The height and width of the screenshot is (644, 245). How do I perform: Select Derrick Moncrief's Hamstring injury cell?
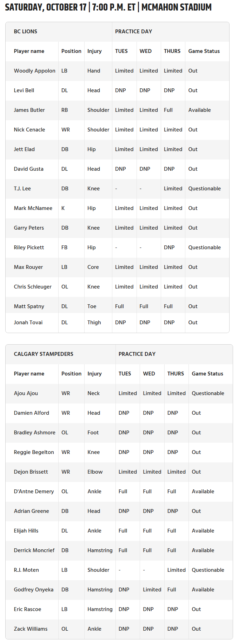click(100, 550)
